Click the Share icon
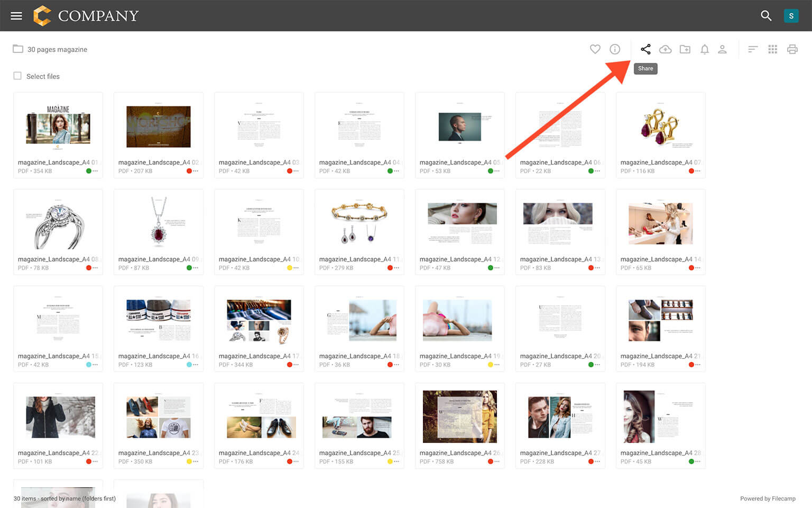This screenshot has height=508, width=812. tap(645, 49)
